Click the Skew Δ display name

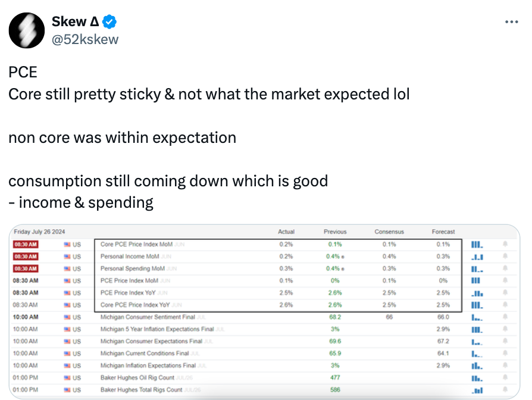76,21
